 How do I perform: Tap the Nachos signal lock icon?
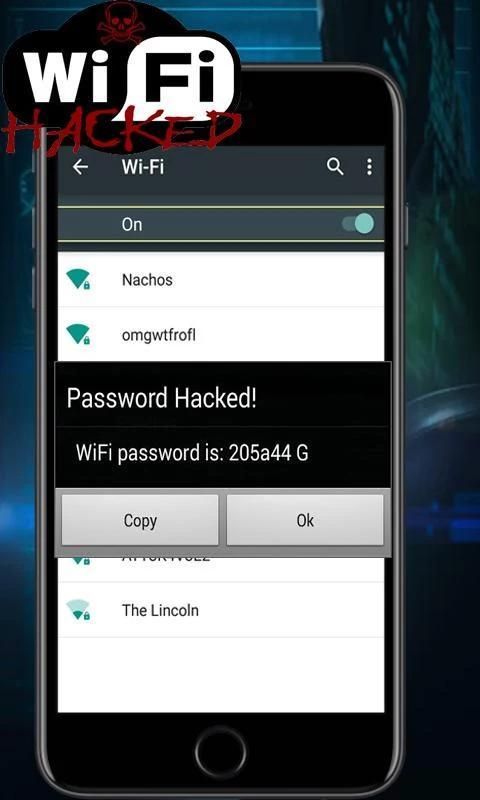(x=78, y=280)
